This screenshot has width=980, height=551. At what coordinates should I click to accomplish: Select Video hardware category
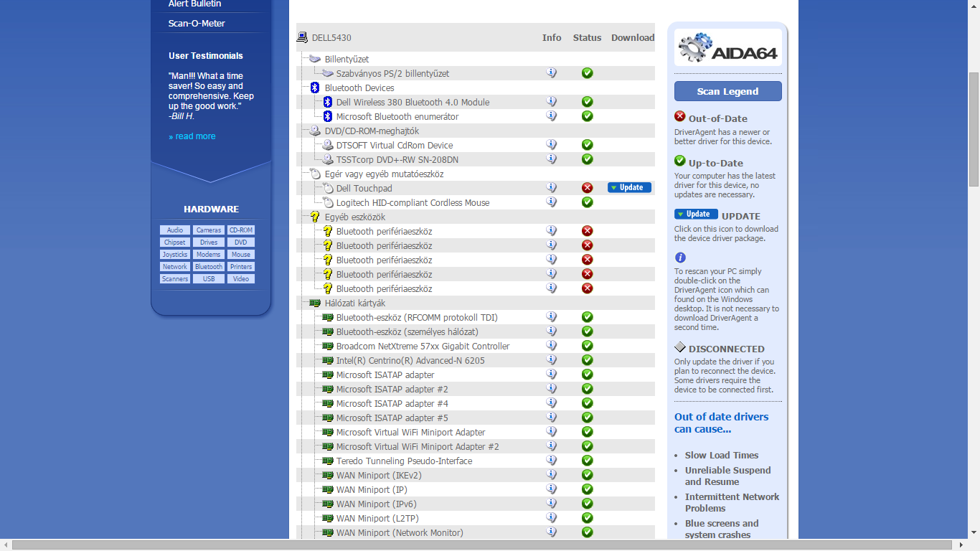241,279
